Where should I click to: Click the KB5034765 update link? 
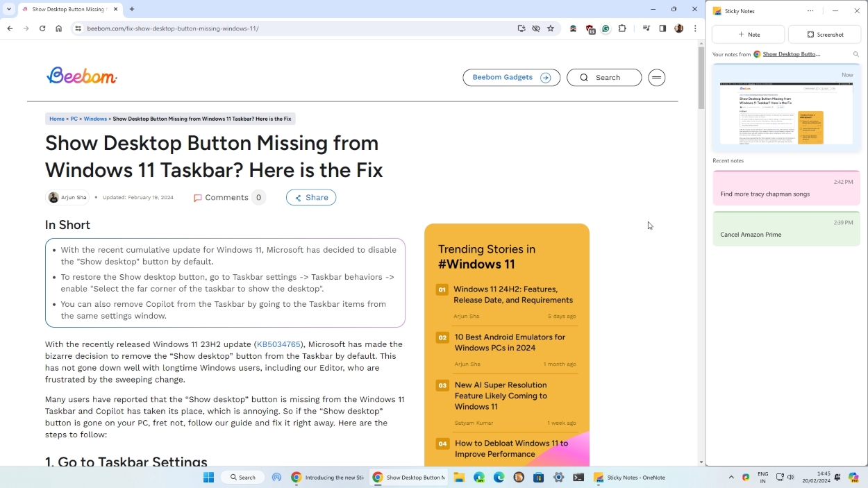(278, 344)
